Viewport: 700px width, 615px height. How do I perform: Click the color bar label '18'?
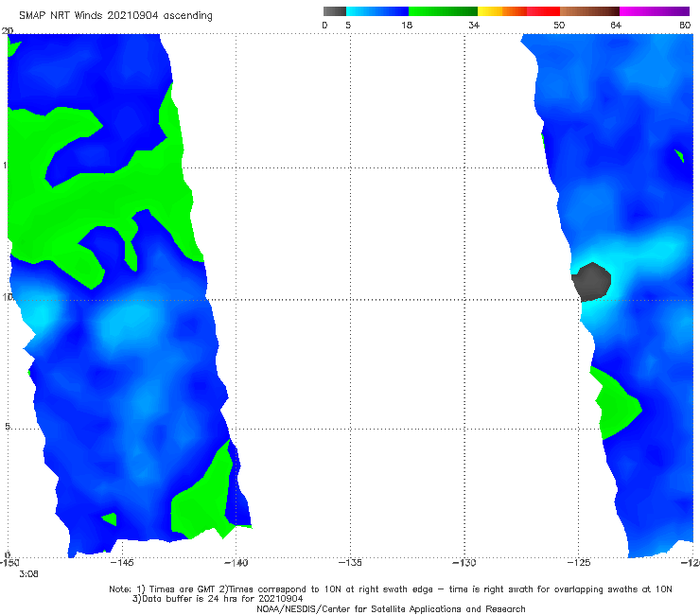407,26
